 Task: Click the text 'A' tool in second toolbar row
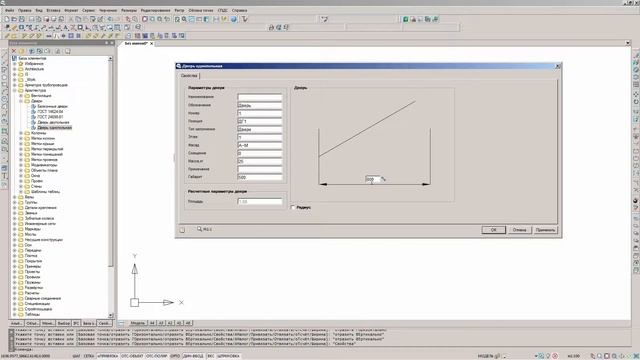(x=66, y=28)
